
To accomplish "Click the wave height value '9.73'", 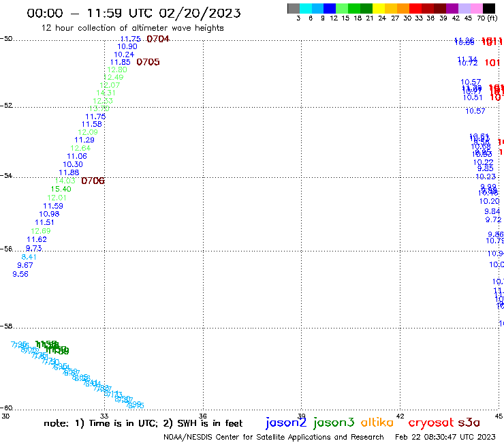I will click(34, 248).
